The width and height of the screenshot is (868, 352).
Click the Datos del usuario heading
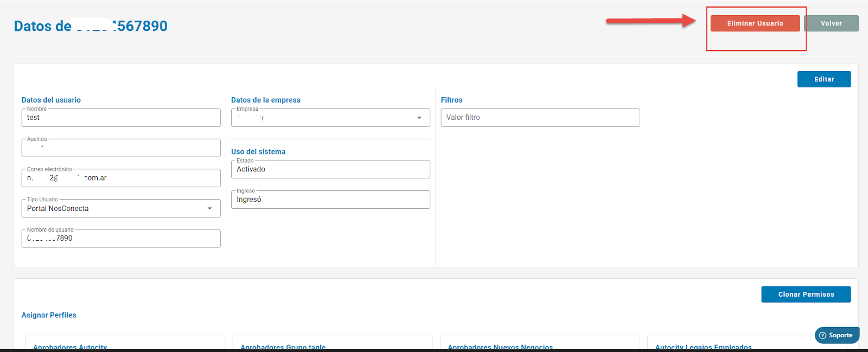[x=51, y=100]
